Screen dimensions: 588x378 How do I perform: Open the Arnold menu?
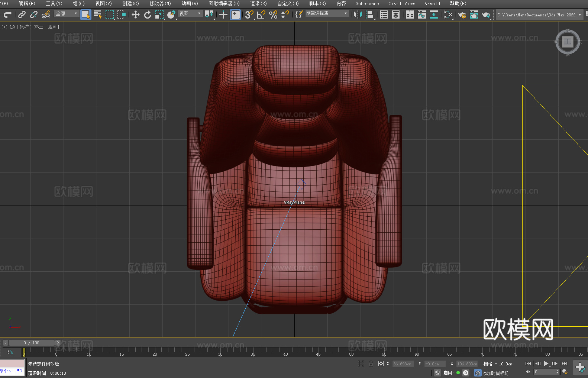[x=432, y=3]
